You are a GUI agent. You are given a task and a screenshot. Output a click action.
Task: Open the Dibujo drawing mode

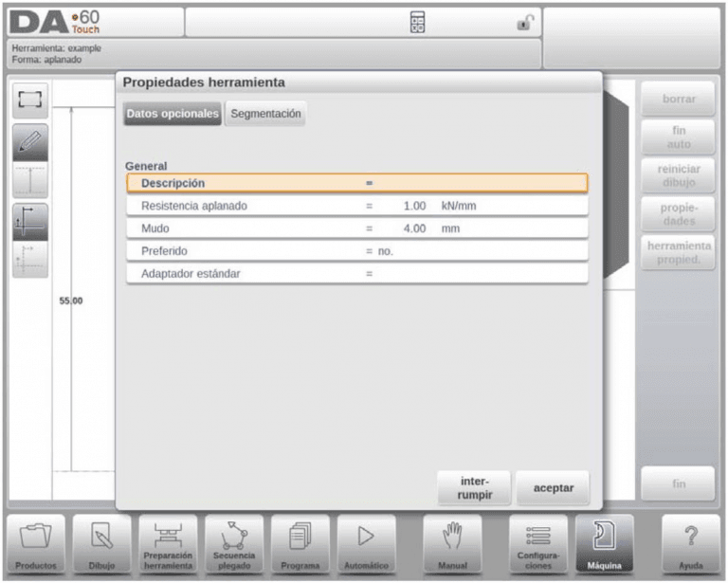[101, 544]
